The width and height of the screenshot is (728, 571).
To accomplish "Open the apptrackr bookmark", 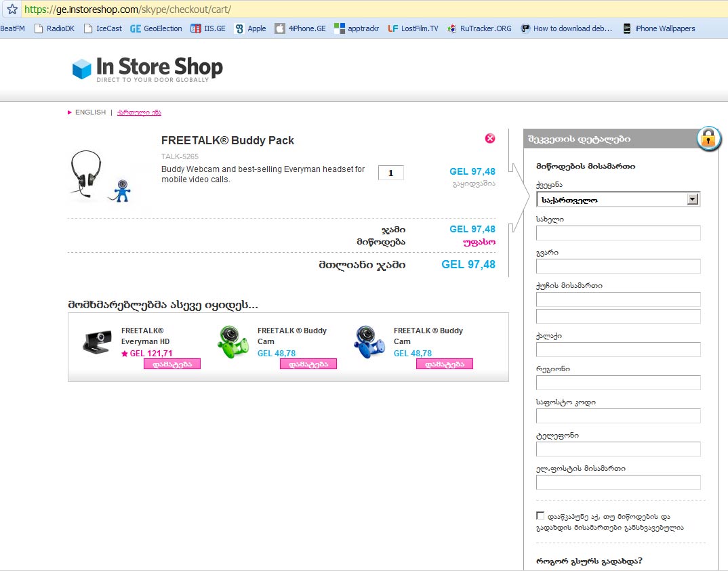I will (357, 28).
